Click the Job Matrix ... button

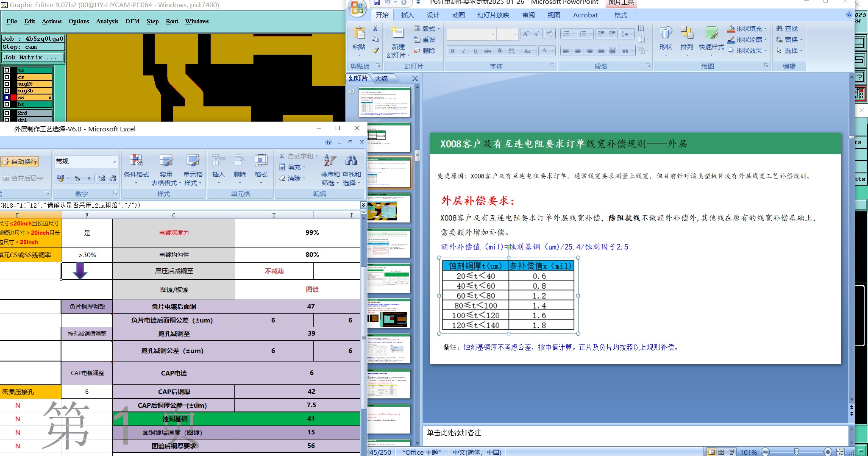33,57
